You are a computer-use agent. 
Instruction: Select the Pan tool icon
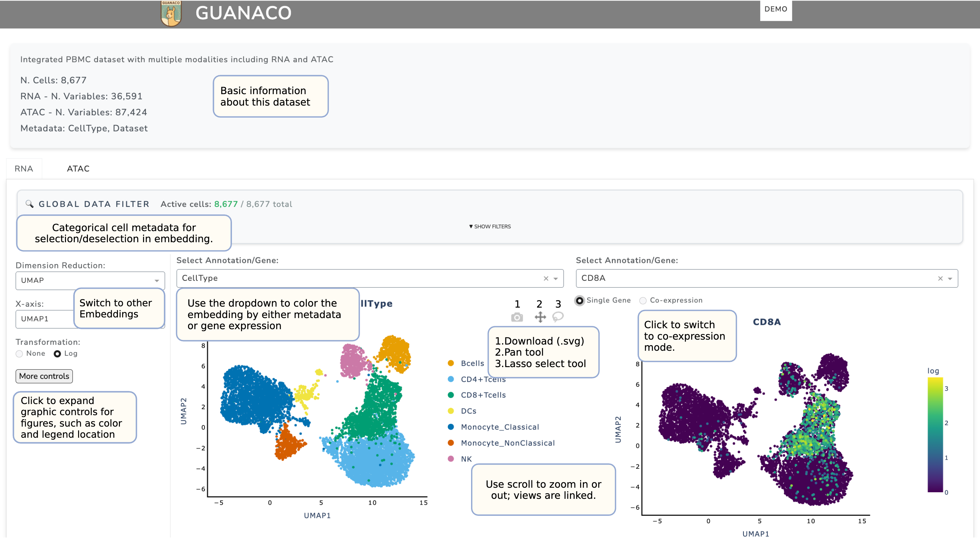540,317
